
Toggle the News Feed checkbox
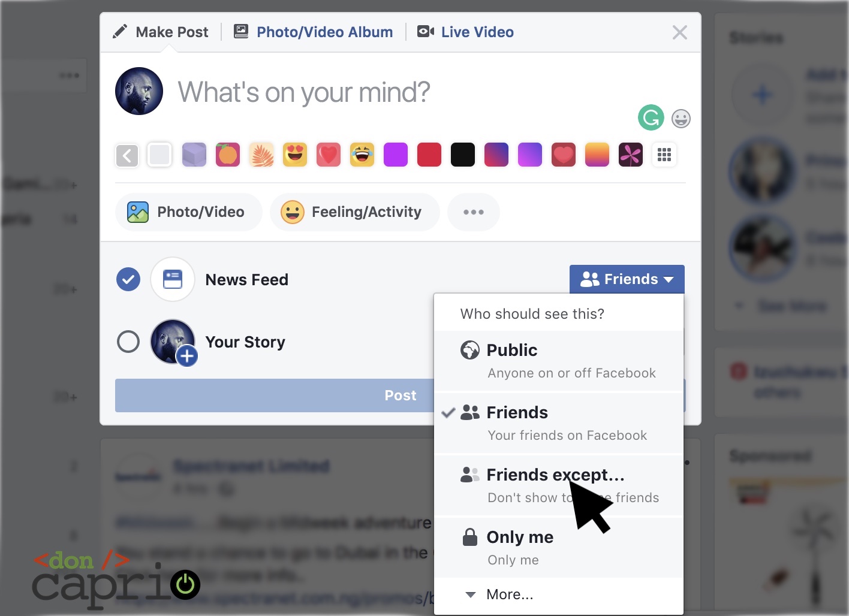coord(128,279)
